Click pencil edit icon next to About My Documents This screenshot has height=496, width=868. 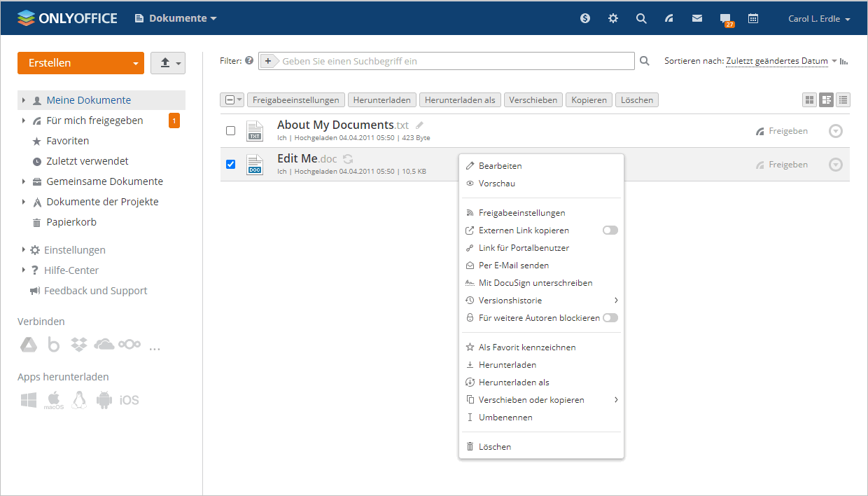coord(420,125)
